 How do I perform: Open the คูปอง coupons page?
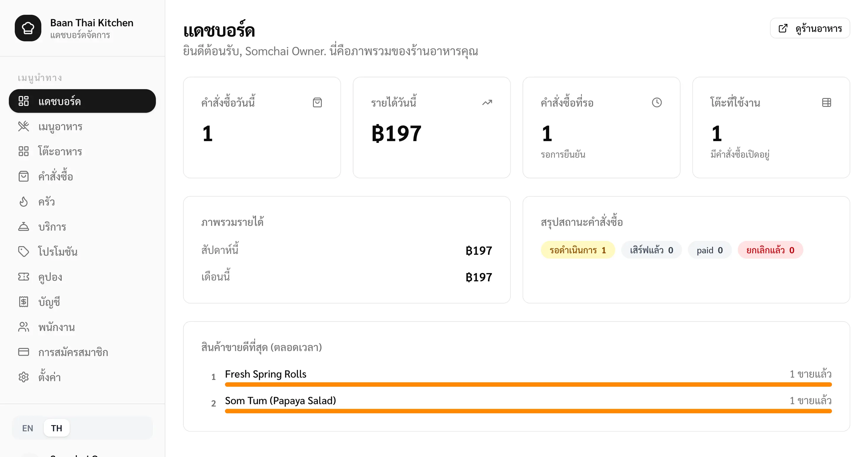point(82,277)
